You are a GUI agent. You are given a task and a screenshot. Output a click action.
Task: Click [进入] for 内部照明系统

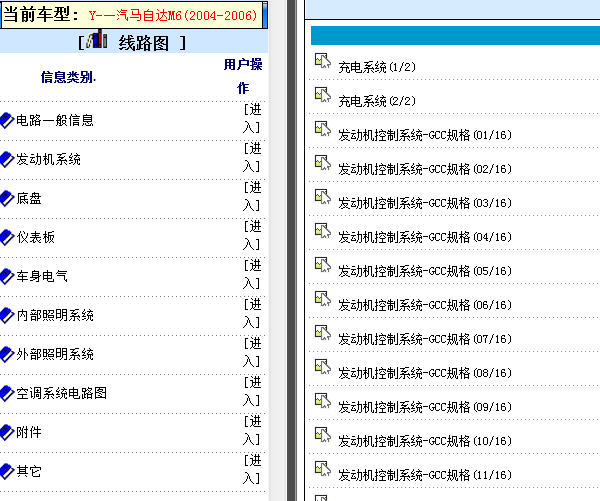[252, 313]
